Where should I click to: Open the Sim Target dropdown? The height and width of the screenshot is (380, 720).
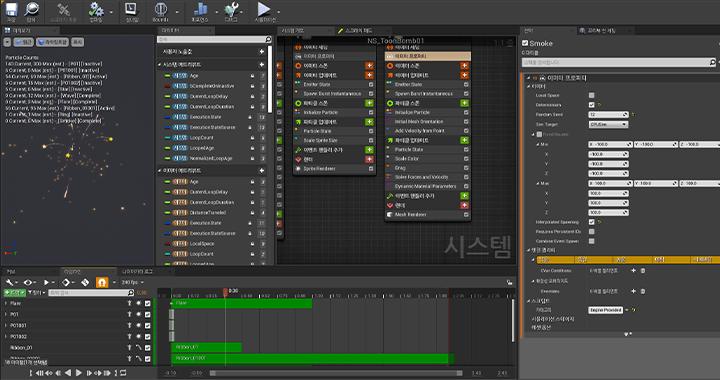pyautogui.click(x=608, y=124)
